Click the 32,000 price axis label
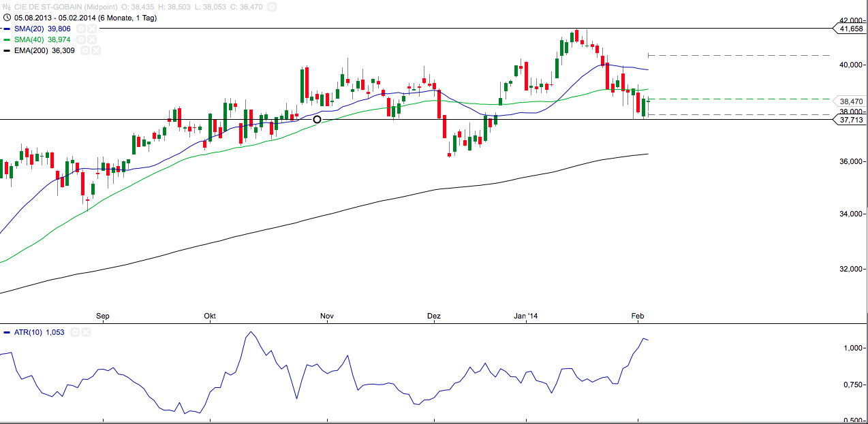The height and width of the screenshot is (424, 868). (852, 269)
